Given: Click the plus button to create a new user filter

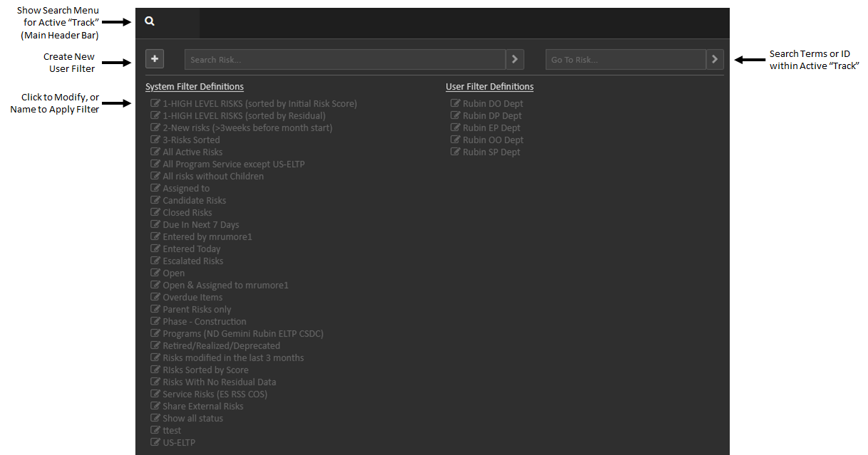Looking at the screenshot, I should pyautogui.click(x=155, y=59).
